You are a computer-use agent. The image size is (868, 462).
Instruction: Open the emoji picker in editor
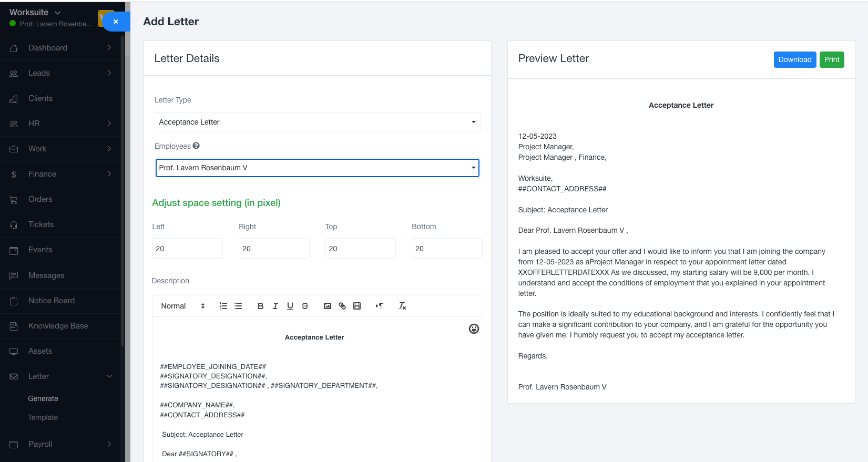pyautogui.click(x=474, y=329)
